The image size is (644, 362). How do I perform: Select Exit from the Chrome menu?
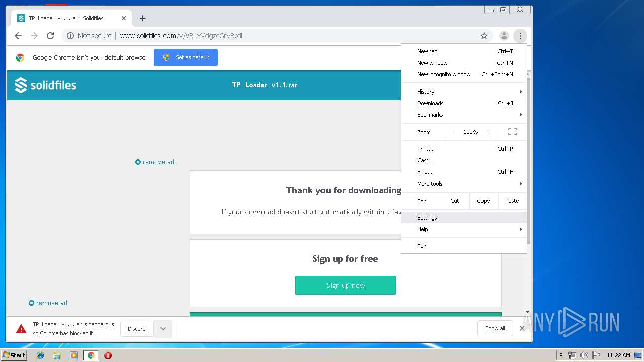coord(464,246)
